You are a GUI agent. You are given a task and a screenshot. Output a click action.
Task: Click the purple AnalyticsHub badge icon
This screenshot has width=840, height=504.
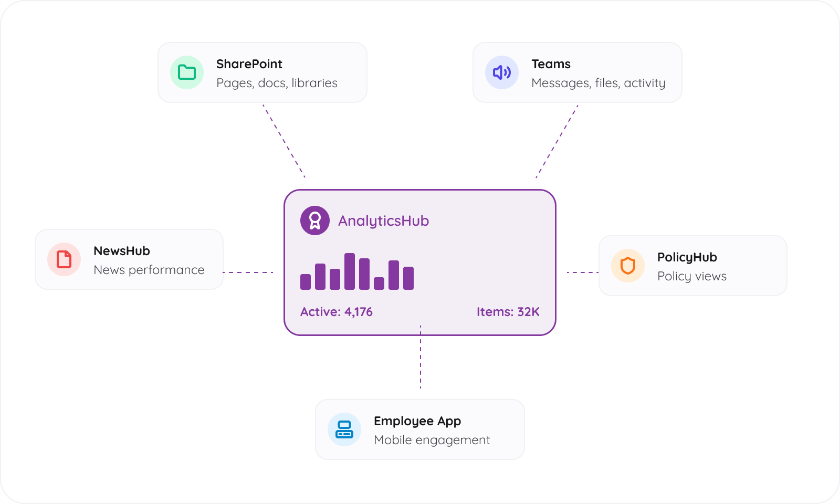click(x=315, y=220)
